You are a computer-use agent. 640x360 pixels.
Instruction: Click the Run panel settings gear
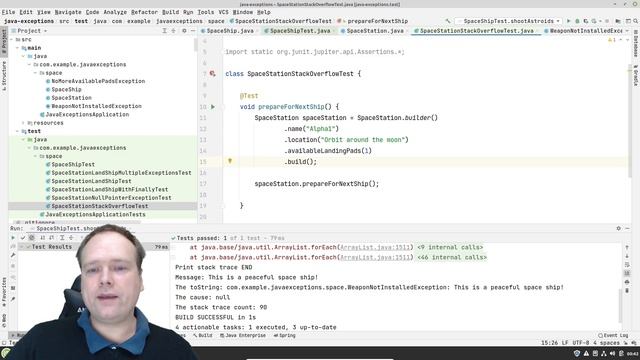pyautogui.click(x=618, y=229)
